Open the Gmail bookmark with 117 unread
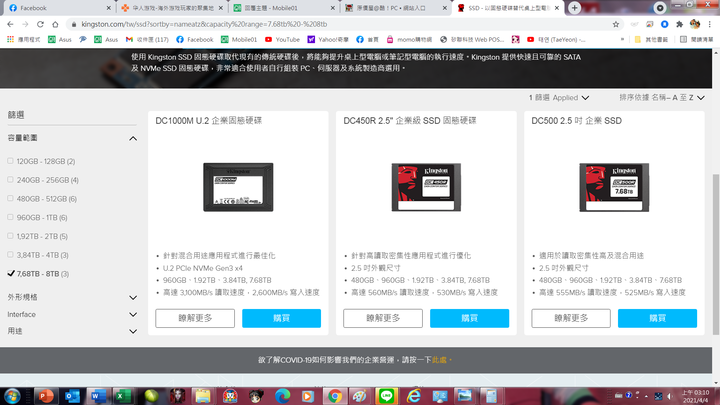Viewport: 720px width, 405px height. pyautogui.click(x=147, y=39)
